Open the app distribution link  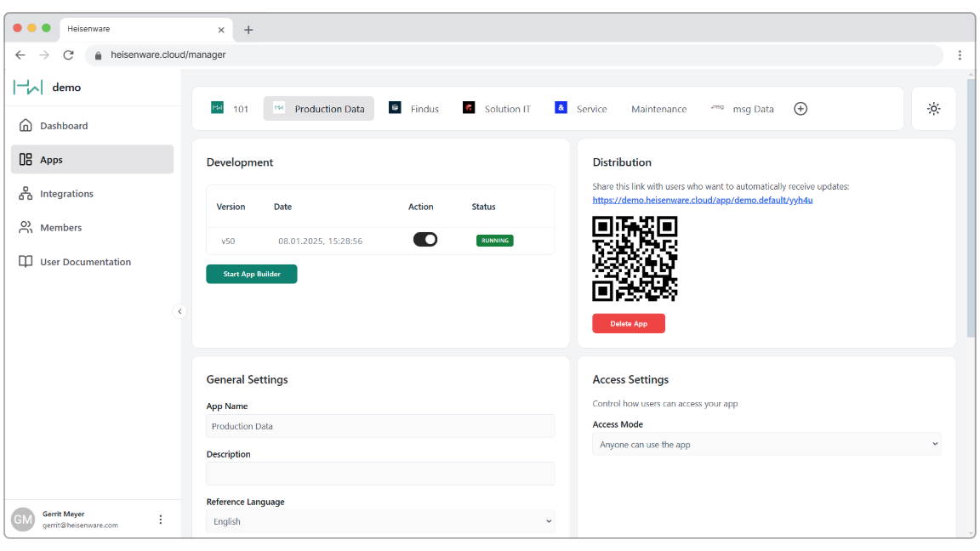tap(702, 200)
